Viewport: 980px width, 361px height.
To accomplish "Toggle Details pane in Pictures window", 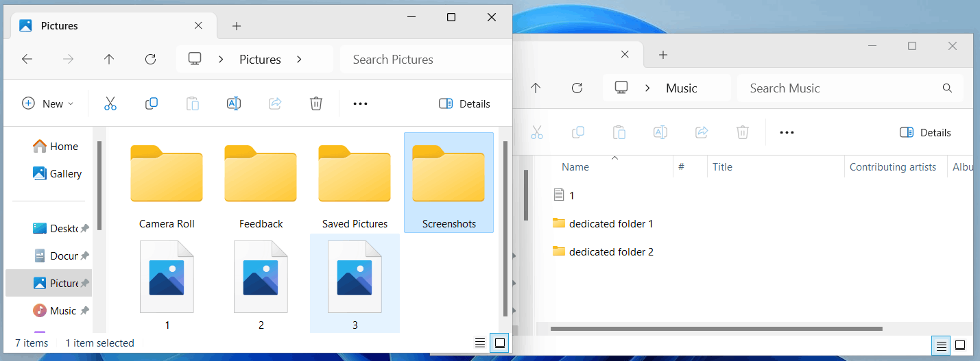I will (464, 104).
